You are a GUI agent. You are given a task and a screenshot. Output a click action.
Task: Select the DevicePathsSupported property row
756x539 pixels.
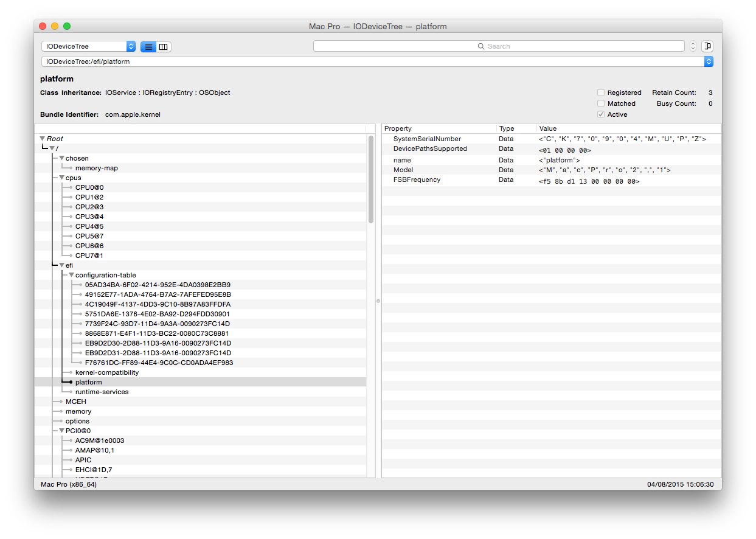[x=552, y=149]
